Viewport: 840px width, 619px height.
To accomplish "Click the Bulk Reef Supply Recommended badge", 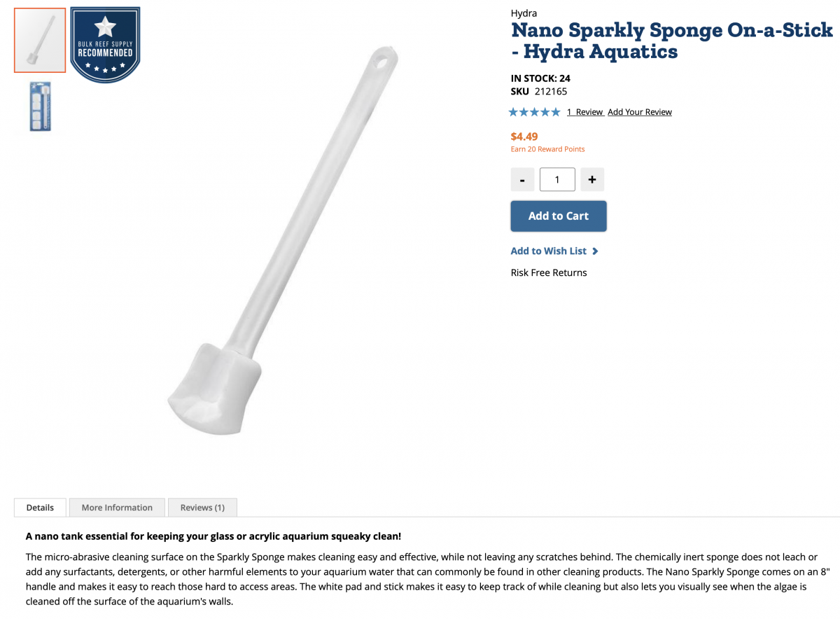I will point(105,43).
